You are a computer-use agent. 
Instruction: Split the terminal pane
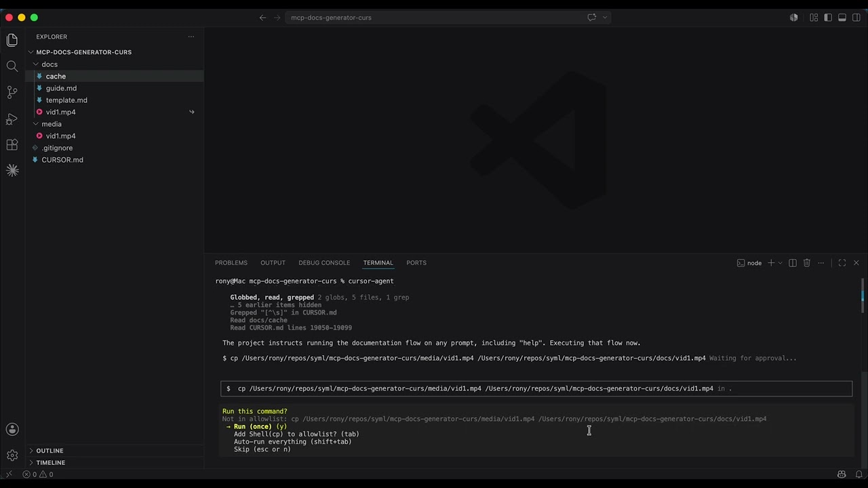tap(792, 263)
